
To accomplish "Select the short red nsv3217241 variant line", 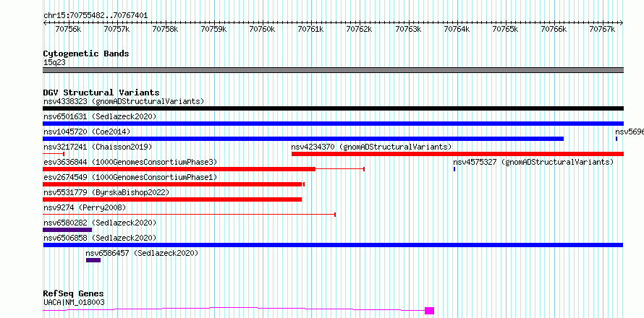I will click(x=54, y=154).
